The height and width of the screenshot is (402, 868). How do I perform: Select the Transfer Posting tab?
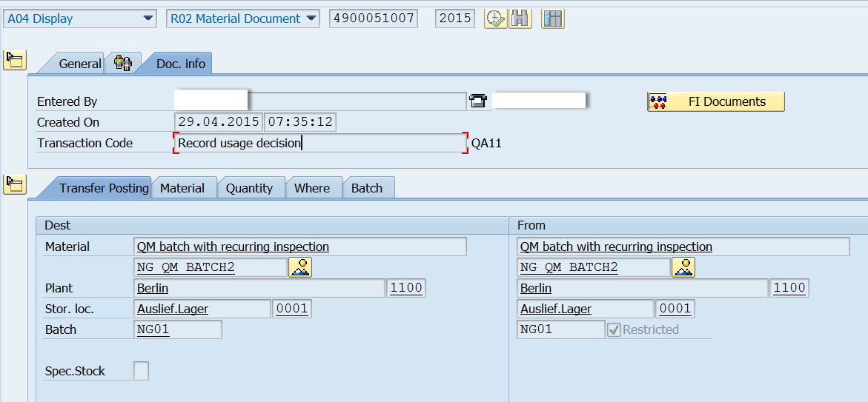[104, 188]
